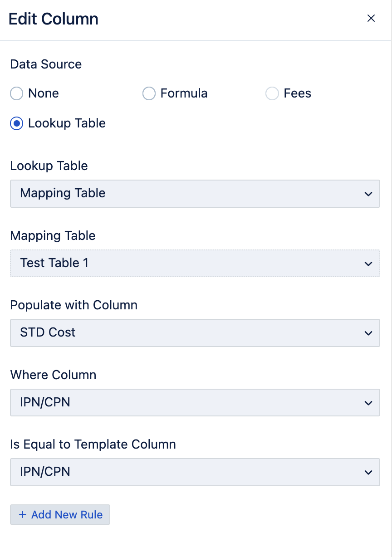The height and width of the screenshot is (557, 392).
Task: Expand the Mapping Table dropdown showing Test Table 1
Action: click(x=195, y=264)
